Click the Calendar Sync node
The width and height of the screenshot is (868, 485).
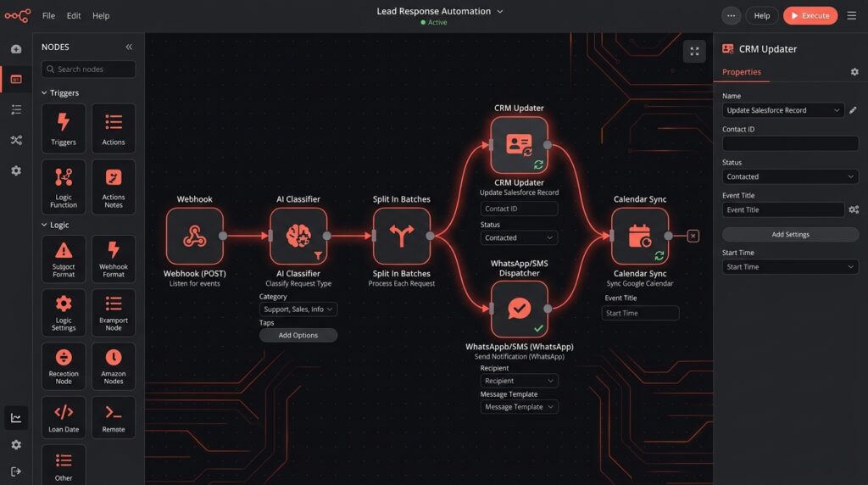pos(640,236)
